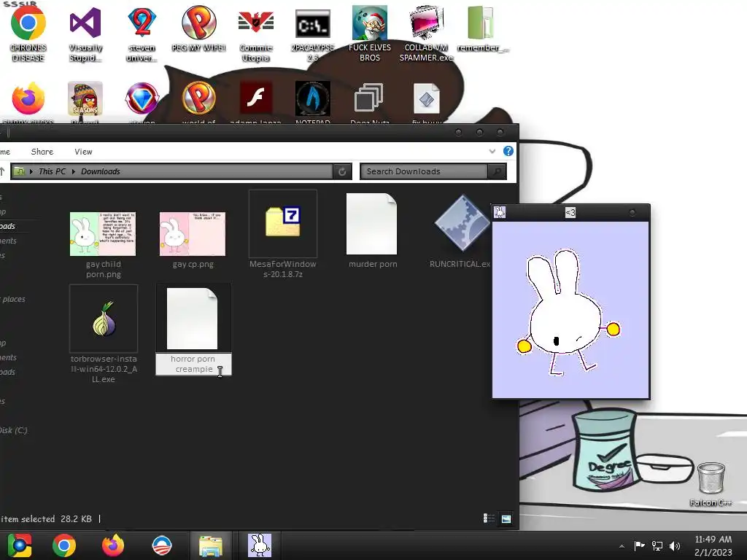Open the volume speaker tray icon
The width and height of the screenshot is (747, 560).
(675, 545)
